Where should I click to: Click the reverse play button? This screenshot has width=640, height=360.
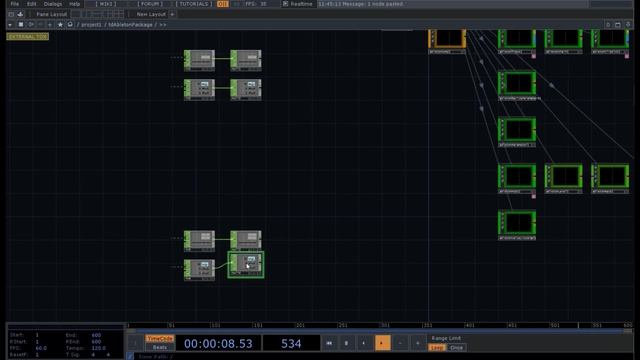pos(364,343)
